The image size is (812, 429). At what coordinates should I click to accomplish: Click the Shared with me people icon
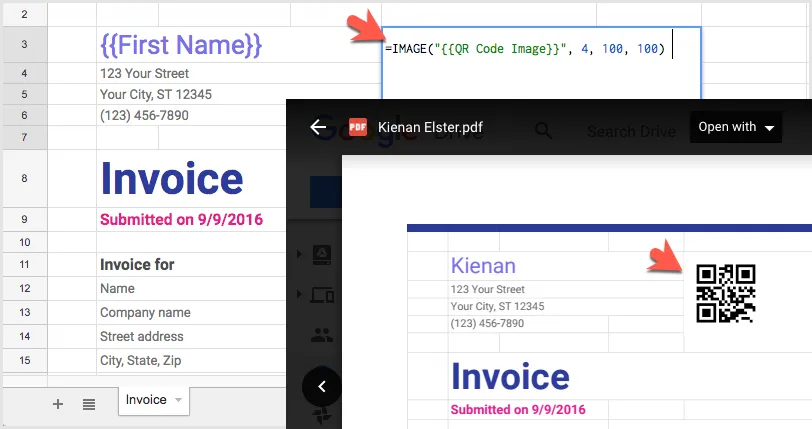pos(322,336)
